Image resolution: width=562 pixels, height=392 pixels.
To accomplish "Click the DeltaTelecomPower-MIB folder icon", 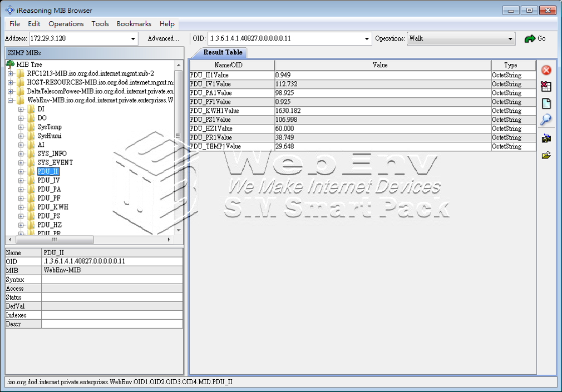I will [x=21, y=91].
